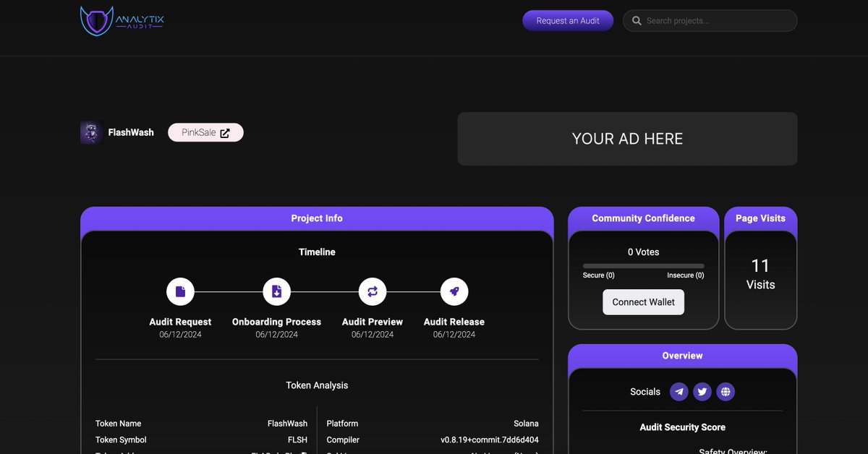Click the Token Name row label

118,424
